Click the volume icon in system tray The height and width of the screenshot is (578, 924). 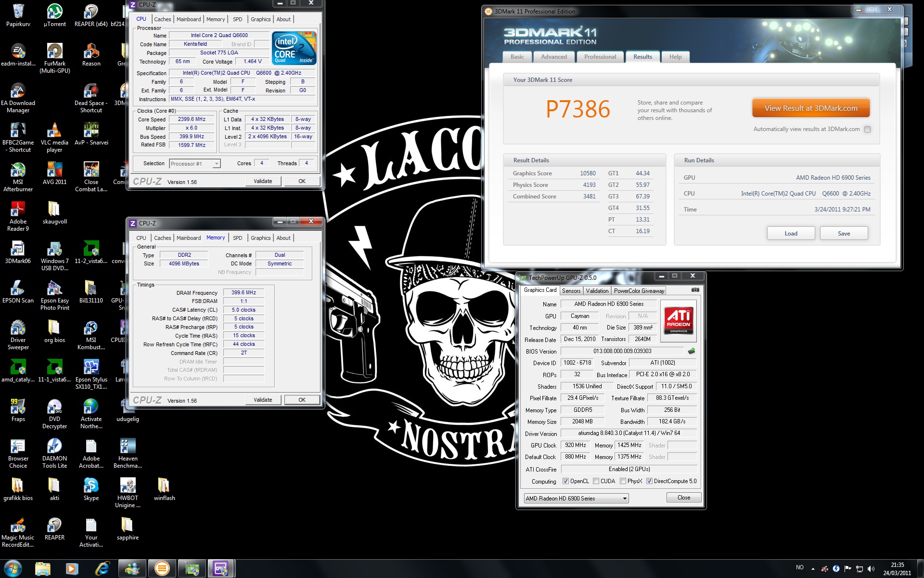tap(871, 569)
